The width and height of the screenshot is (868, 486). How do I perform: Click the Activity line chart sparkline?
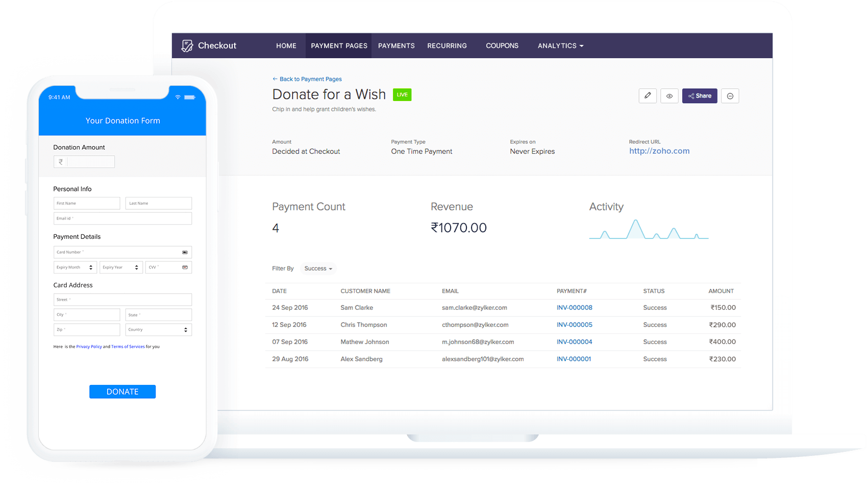[649, 230]
